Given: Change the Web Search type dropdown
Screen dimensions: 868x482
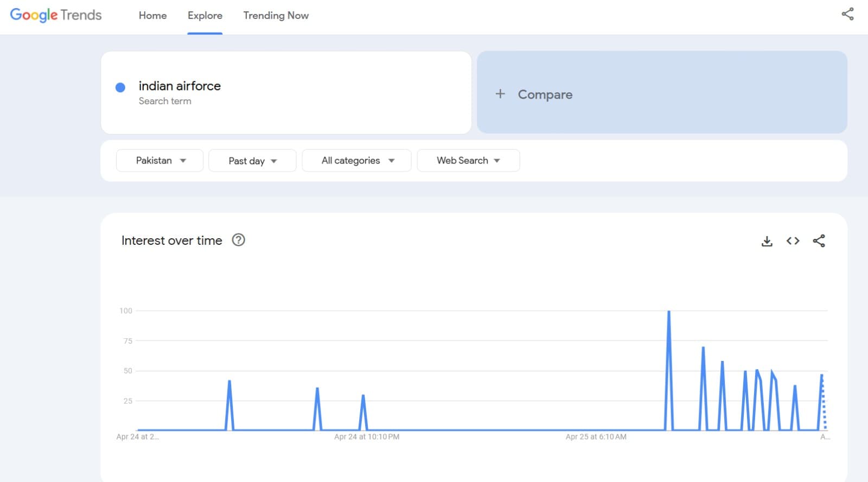Looking at the screenshot, I should coord(468,161).
